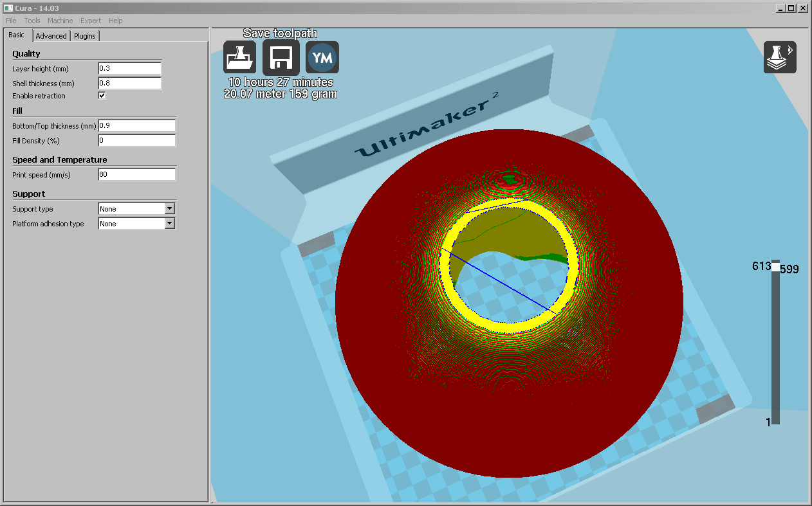Open the Machine menu
The image size is (812, 506).
coord(60,21)
